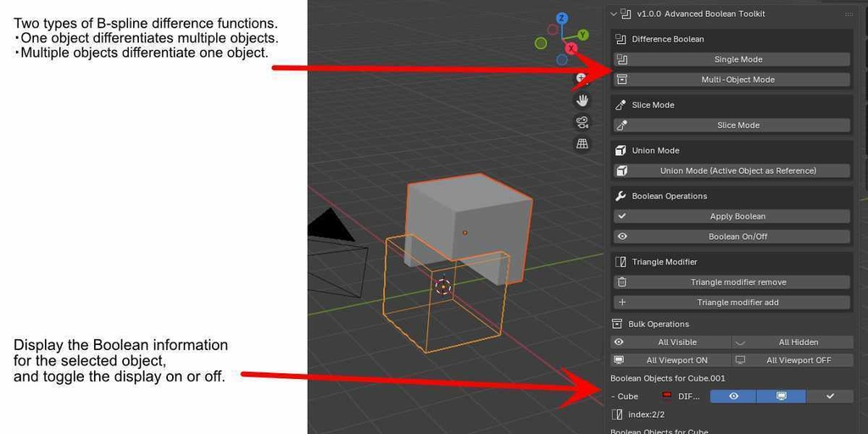Screen dimensions: 868x434
Task: Click Boolean Operations wrench icon
Action: click(621, 196)
